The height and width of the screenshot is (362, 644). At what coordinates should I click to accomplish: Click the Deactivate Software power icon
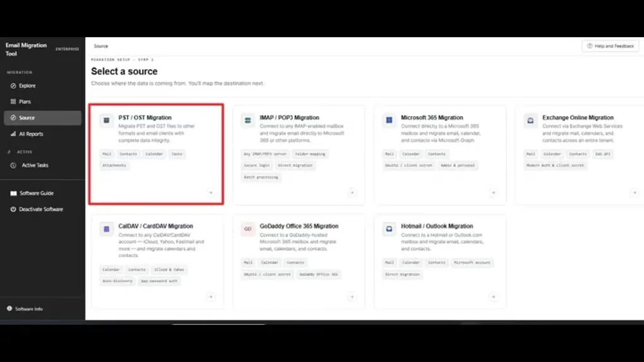click(x=13, y=209)
